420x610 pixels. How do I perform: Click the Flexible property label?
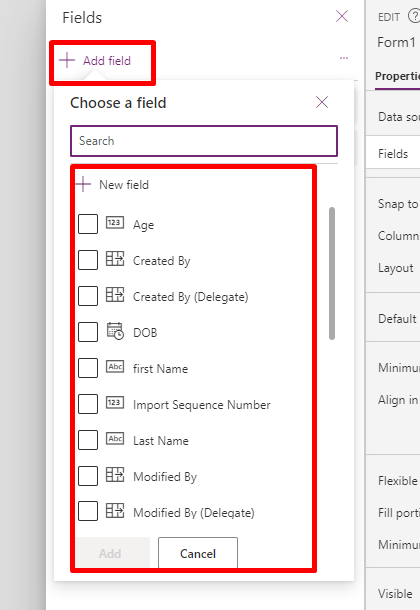tap(397, 480)
